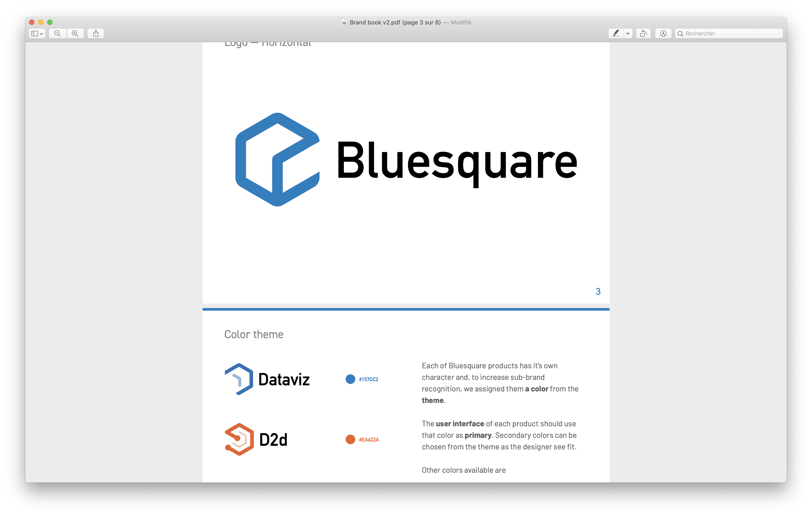Click the orange D2d color swatch

click(x=350, y=439)
